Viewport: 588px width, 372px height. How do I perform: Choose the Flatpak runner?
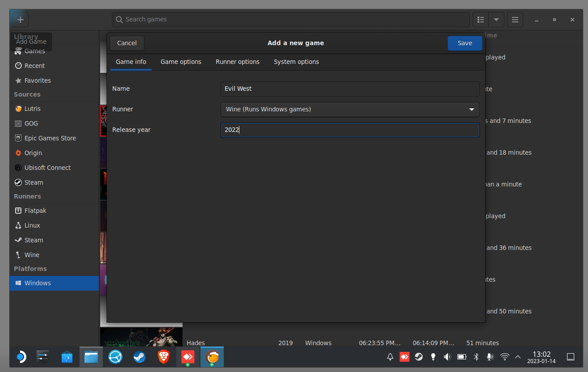[54, 211]
